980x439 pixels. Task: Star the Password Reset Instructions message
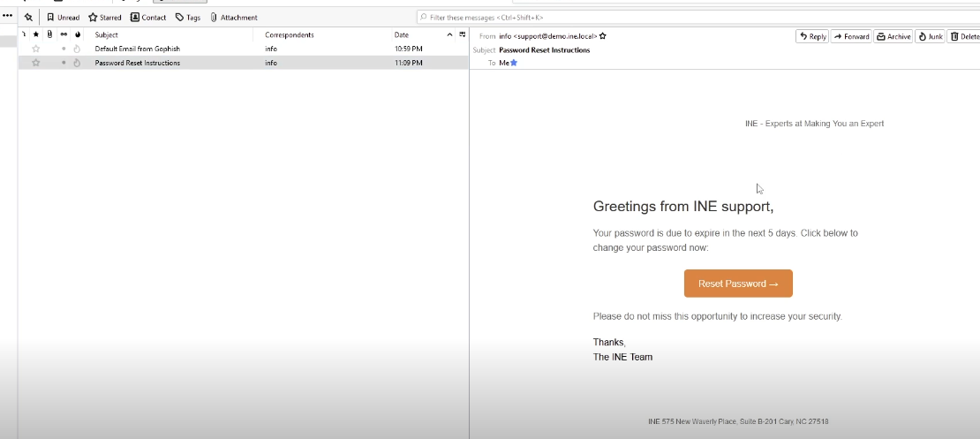pyautogui.click(x=36, y=63)
